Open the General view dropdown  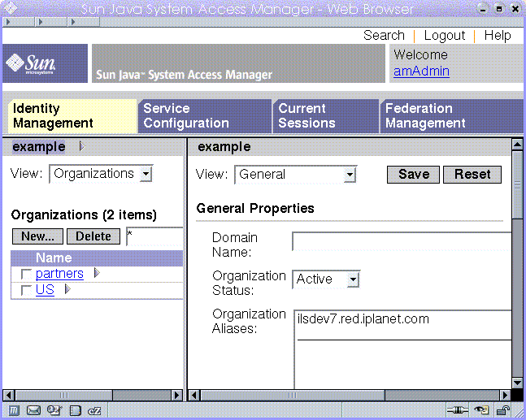click(x=296, y=175)
